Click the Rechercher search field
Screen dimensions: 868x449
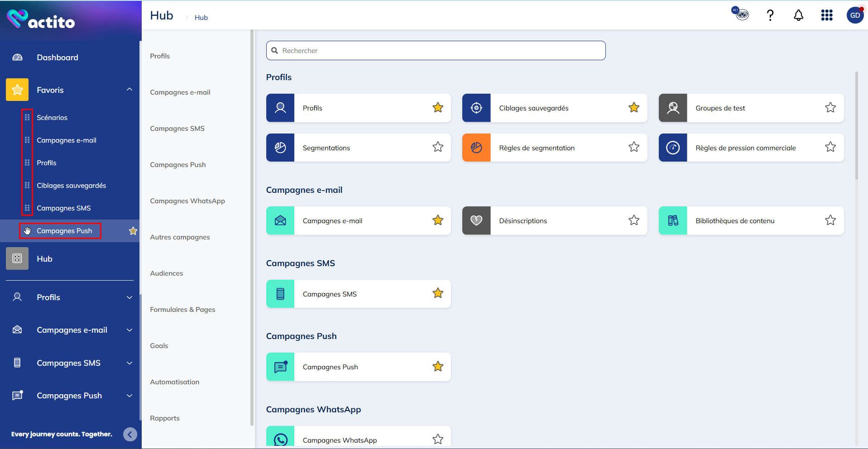pyautogui.click(x=436, y=51)
